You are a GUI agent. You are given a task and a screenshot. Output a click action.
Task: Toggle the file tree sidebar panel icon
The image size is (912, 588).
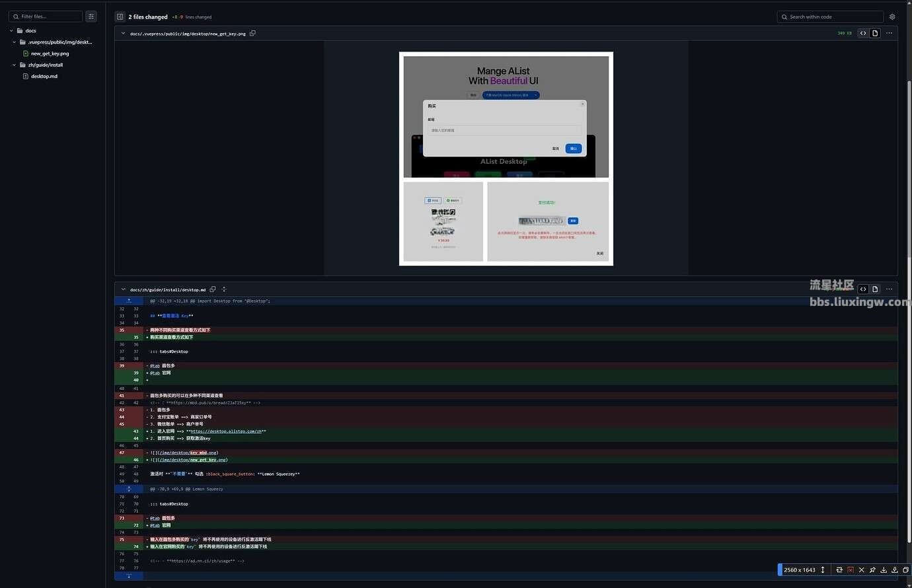[x=120, y=17]
